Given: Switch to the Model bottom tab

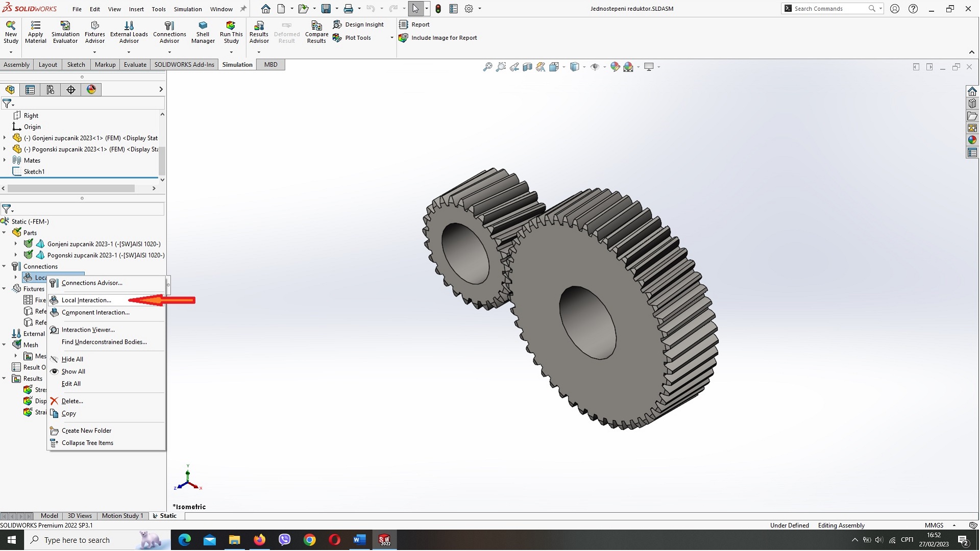Looking at the screenshot, I should (50, 516).
